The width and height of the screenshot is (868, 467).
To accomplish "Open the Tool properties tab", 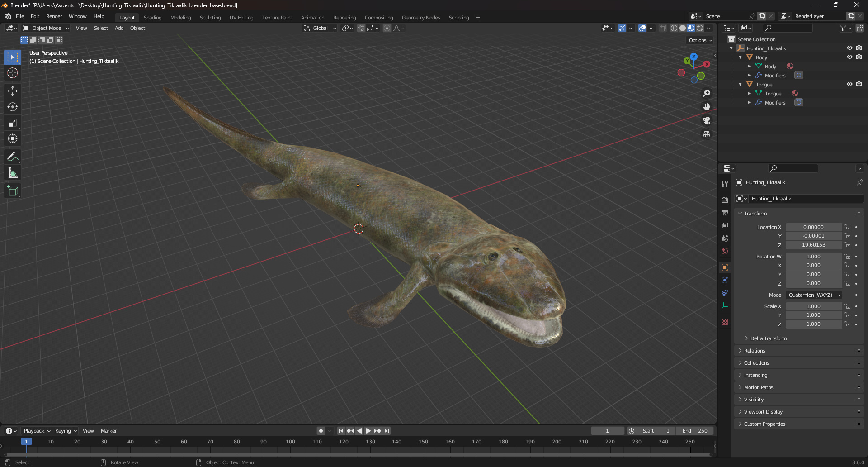I will 725,184.
